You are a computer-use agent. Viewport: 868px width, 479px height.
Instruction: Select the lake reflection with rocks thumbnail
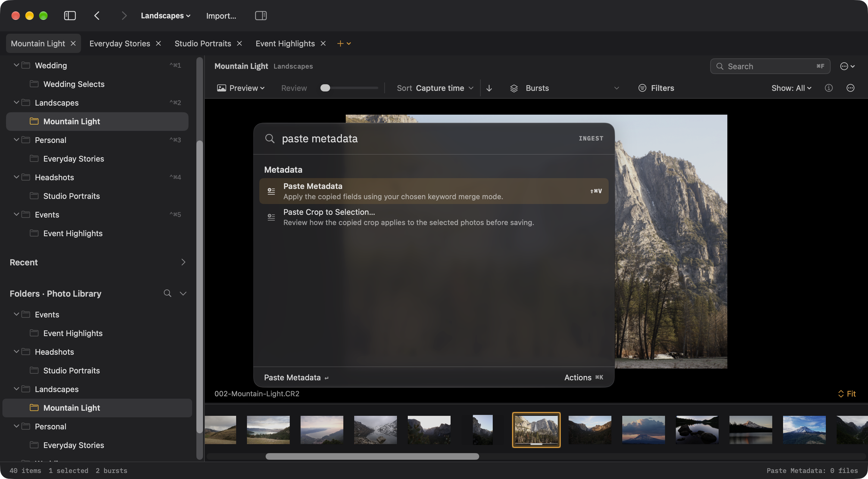pos(697,430)
